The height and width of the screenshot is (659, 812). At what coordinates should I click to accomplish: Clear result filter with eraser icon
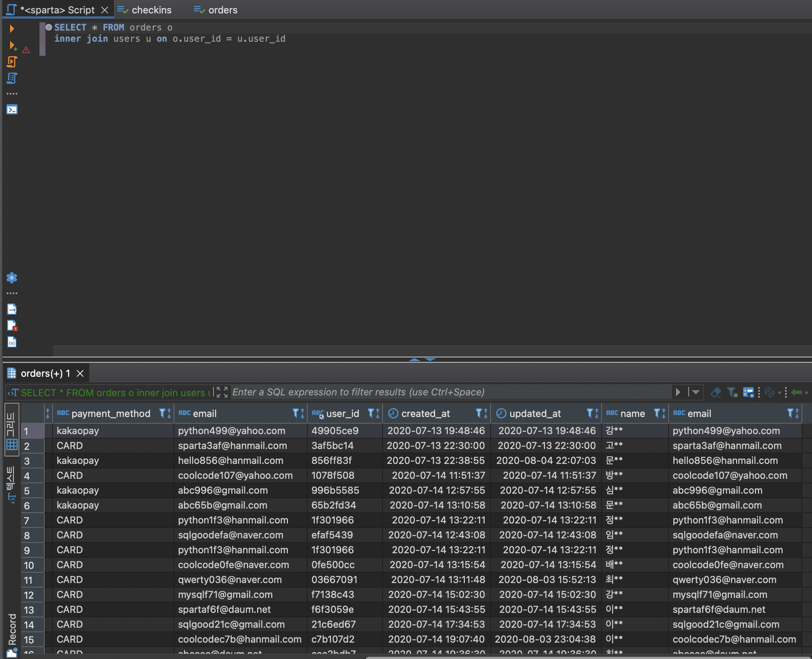[x=716, y=392]
